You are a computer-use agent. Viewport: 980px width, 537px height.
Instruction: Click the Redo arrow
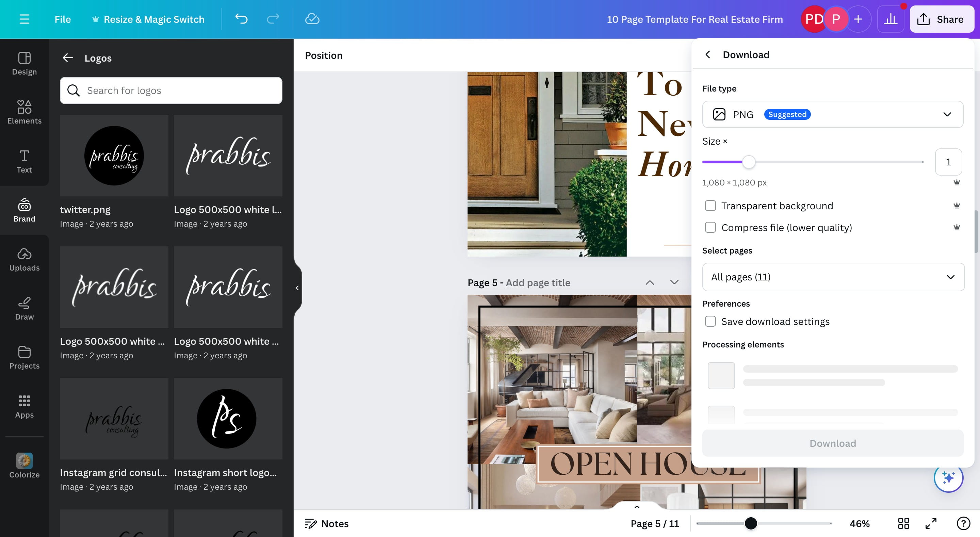pos(273,19)
